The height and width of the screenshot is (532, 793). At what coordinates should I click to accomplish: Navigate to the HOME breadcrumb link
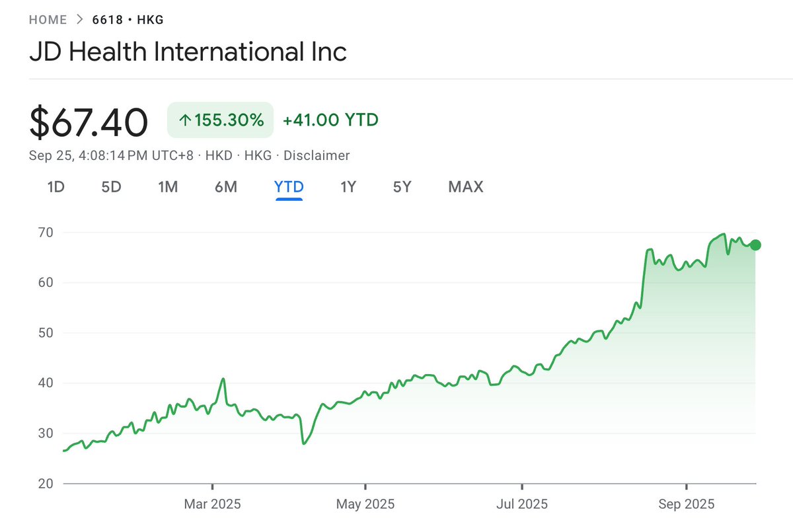point(48,19)
